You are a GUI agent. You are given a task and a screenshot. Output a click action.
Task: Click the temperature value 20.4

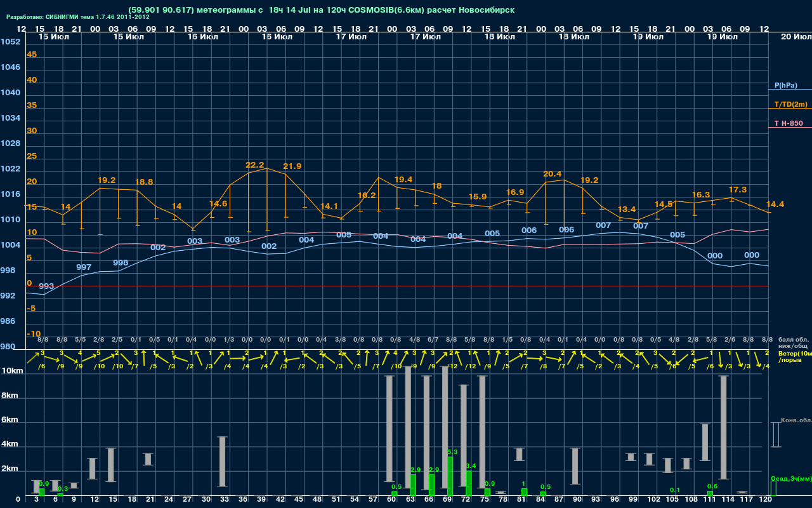click(553, 174)
